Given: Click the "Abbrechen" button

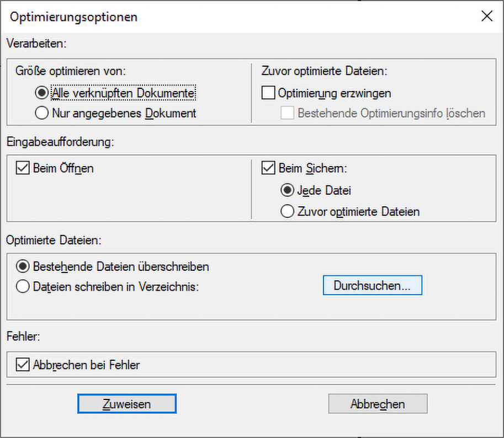Looking at the screenshot, I should click(x=378, y=403).
